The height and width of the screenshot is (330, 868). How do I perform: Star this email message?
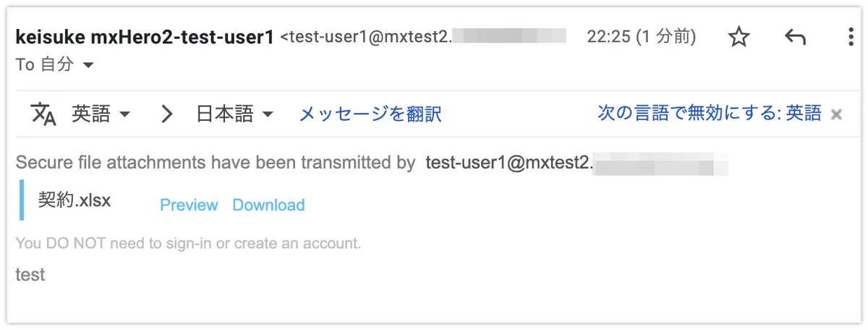(x=739, y=38)
